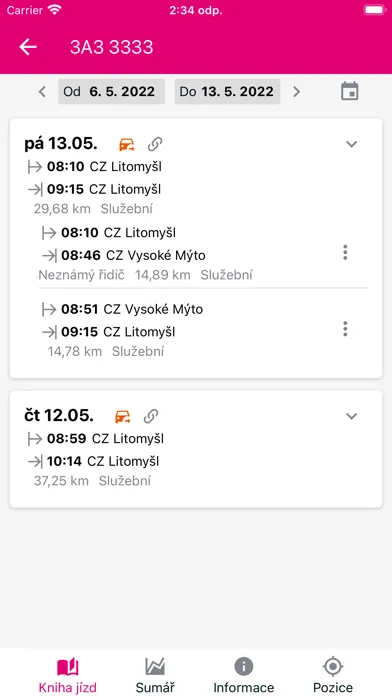Tap link icon beside čt 12.05.
The height and width of the screenshot is (696, 392).
(x=151, y=416)
